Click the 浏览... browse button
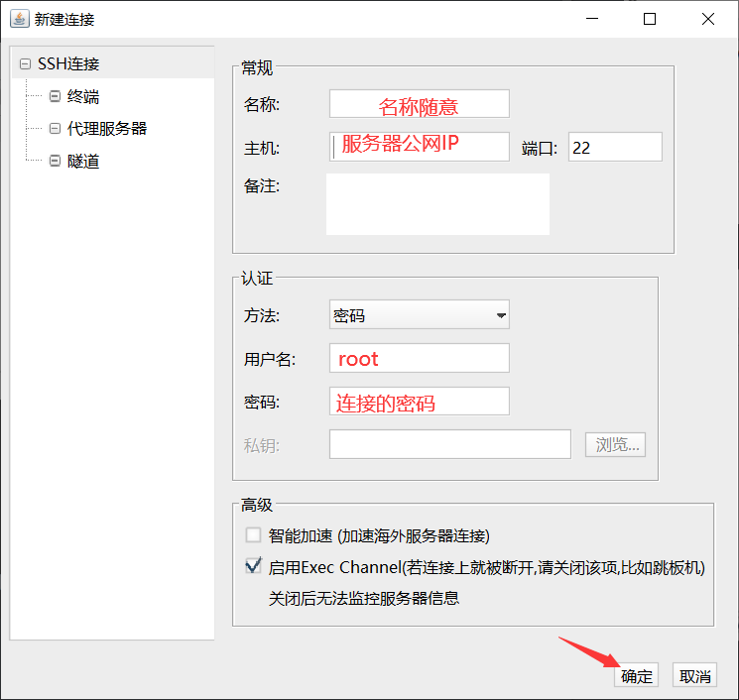 click(616, 444)
